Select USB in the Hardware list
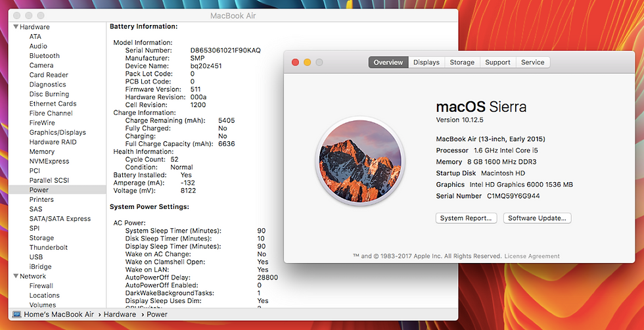 pyautogui.click(x=36, y=257)
